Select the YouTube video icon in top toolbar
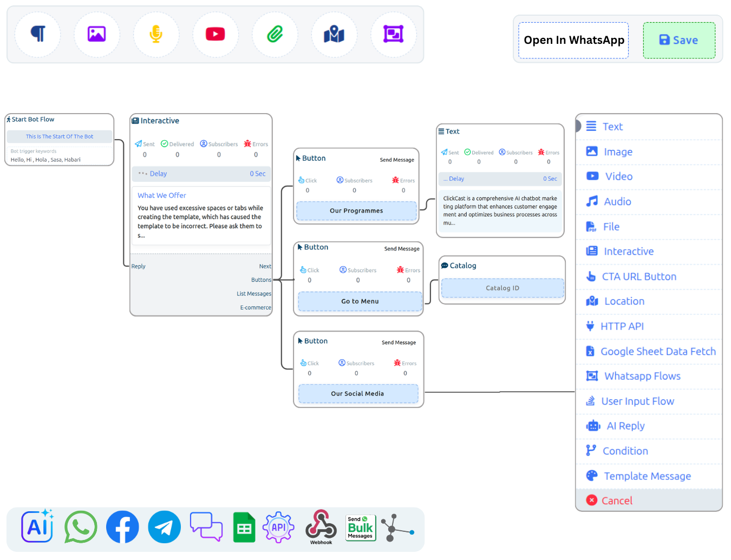The height and width of the screenshot is (560, 731). [216, 34]
